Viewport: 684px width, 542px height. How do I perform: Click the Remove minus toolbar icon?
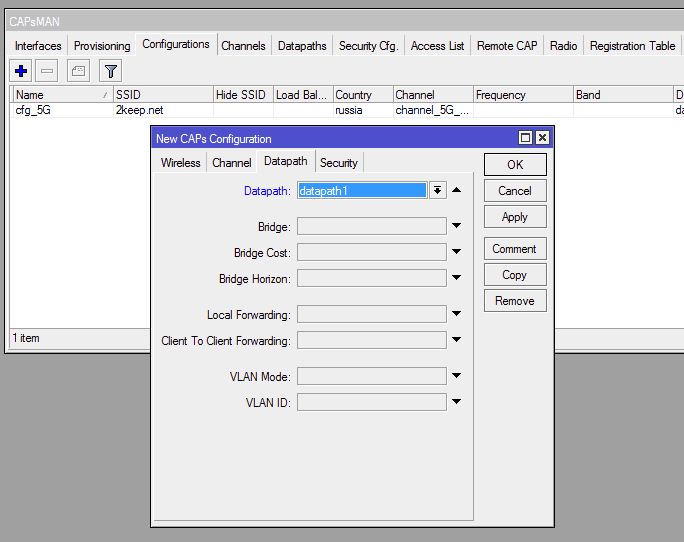pyautogui.click(x=46, y=71)
